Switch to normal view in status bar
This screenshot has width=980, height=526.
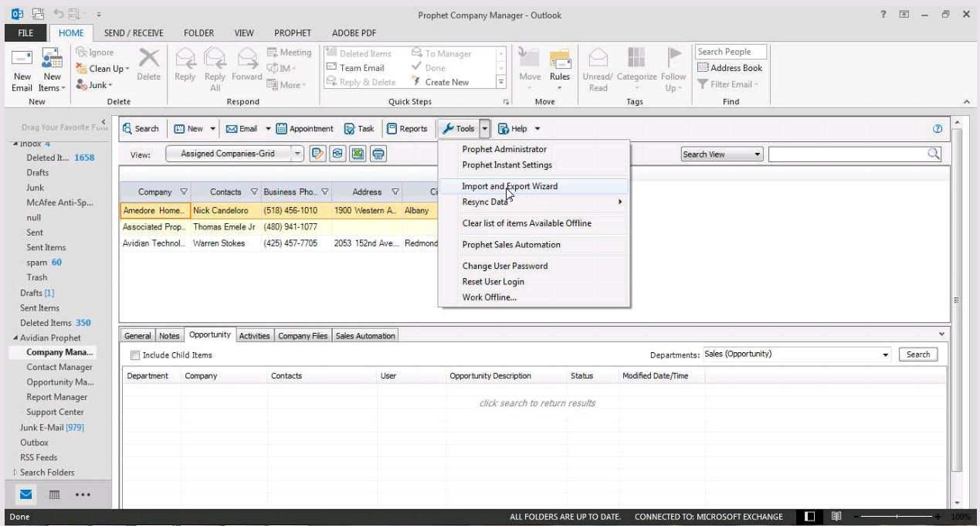pyautogui.click(x=810, y=517)
